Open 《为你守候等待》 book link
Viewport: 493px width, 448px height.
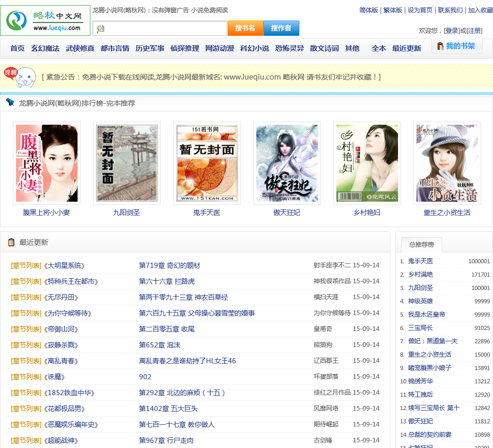(68, 314)
